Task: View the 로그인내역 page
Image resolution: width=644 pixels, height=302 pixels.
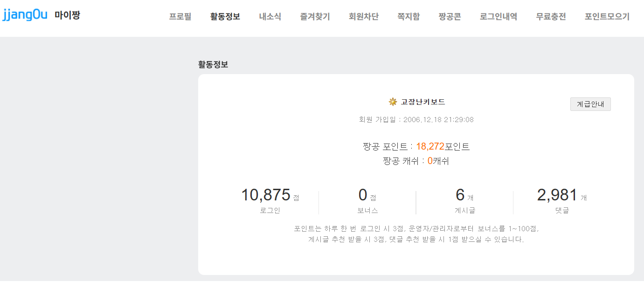Action: pos(499,17)
